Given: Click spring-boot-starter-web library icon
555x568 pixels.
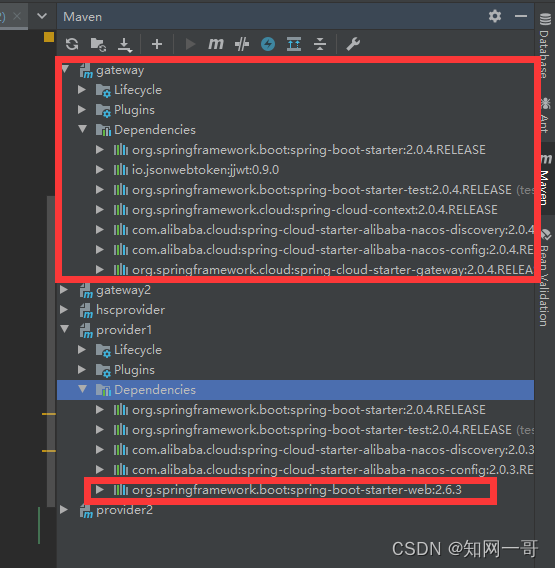Looking at the screenshot, I should [121, 490].
